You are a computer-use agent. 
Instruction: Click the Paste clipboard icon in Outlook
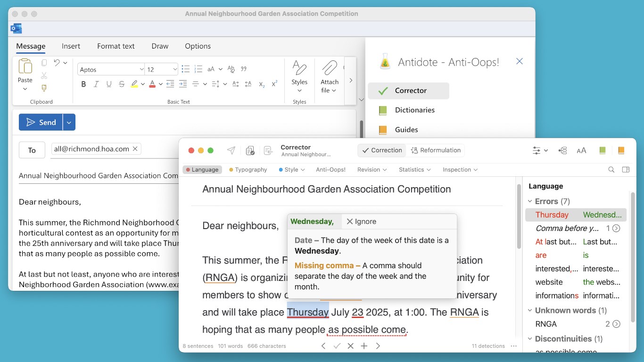[x=25, y=66]
